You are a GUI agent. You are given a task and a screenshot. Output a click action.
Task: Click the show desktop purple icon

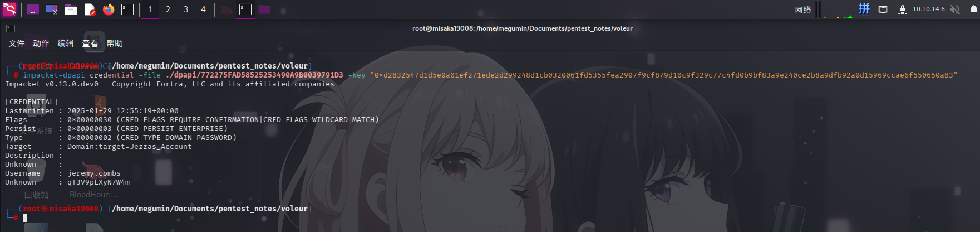click(x=33, y=9)
